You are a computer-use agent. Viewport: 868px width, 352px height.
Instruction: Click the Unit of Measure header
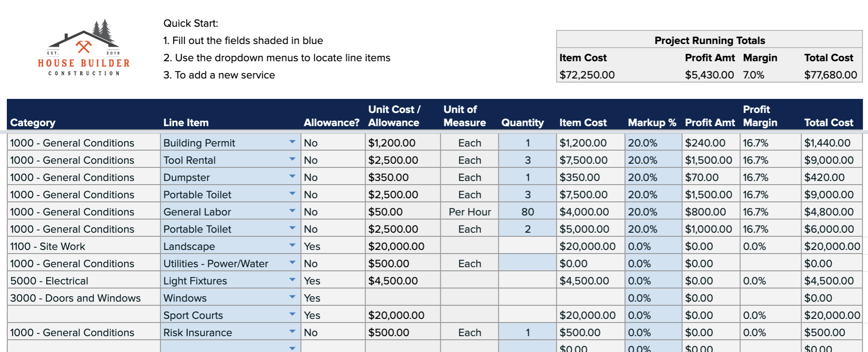(464, 116)
